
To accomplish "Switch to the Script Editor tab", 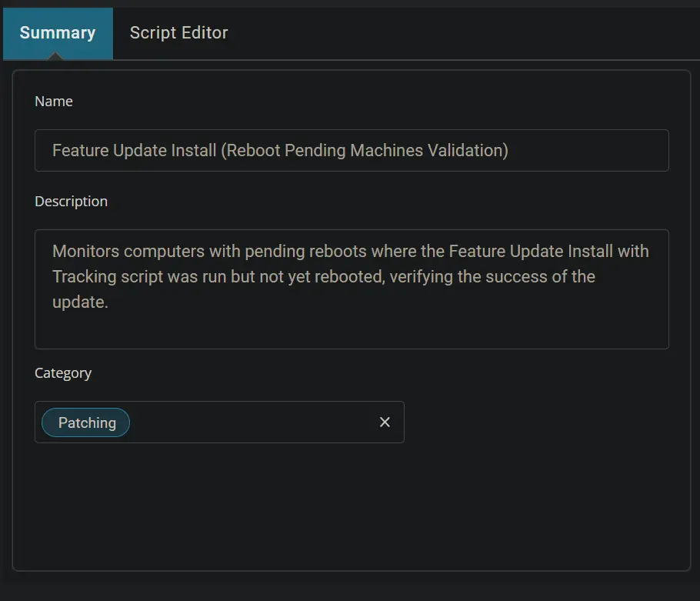I will 178,33.
